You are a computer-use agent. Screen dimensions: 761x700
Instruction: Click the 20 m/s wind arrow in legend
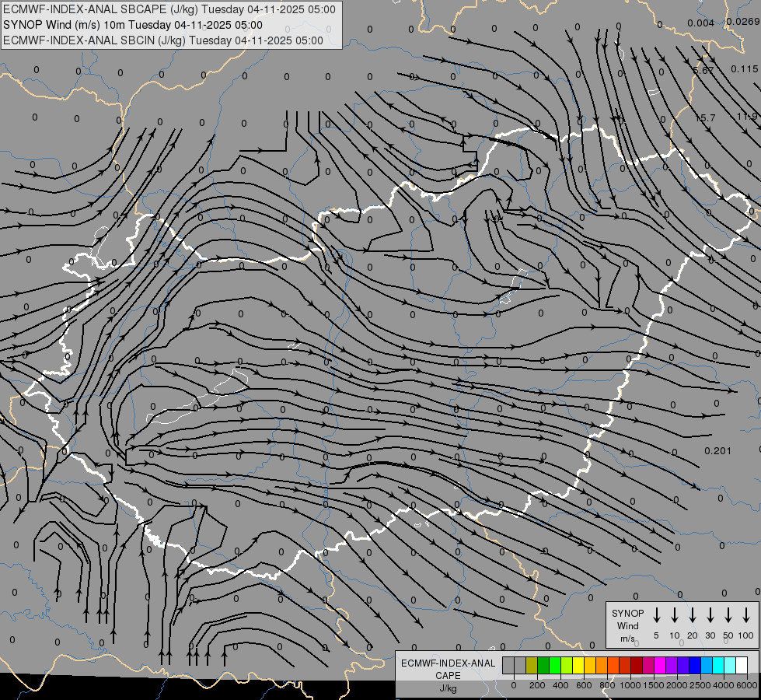pyautogui.click(x=693, y=615)
